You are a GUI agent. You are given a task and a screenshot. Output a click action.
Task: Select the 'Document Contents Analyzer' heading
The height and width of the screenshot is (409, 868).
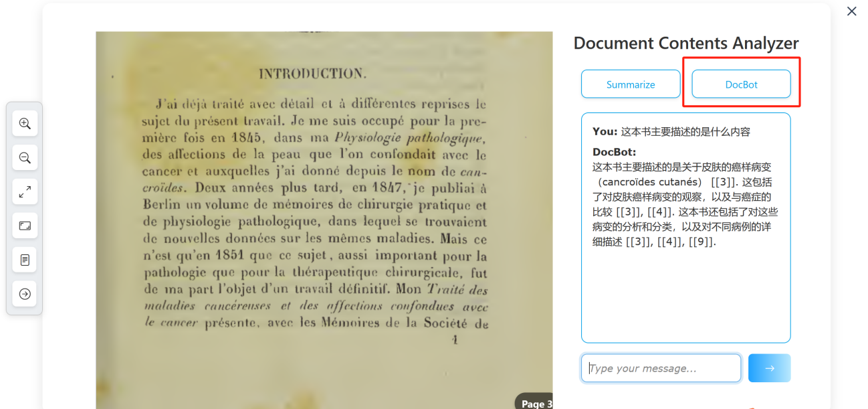pos(686,44)
